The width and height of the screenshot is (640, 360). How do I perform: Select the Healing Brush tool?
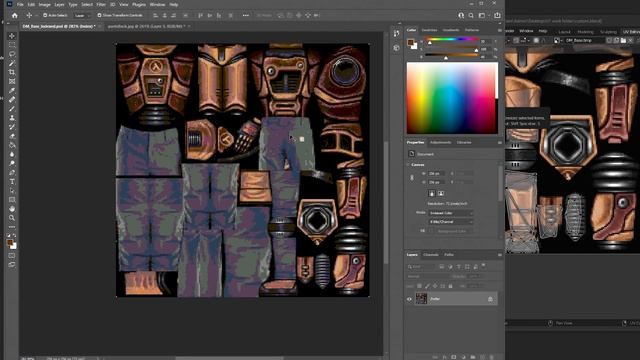[x=12, y=100]
